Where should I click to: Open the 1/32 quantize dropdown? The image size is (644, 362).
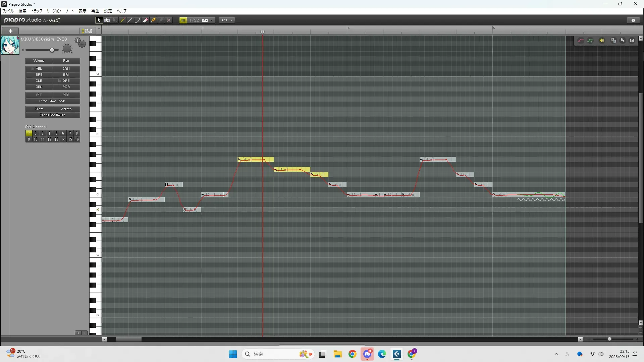(211, 20)
